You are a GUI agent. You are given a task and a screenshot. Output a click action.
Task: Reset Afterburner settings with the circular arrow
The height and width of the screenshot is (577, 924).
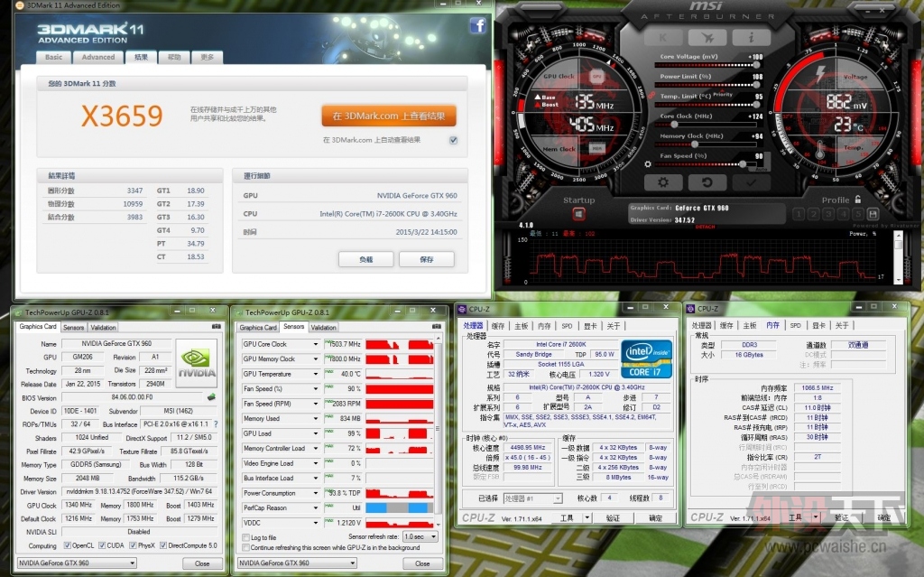[x=707, y=182]
